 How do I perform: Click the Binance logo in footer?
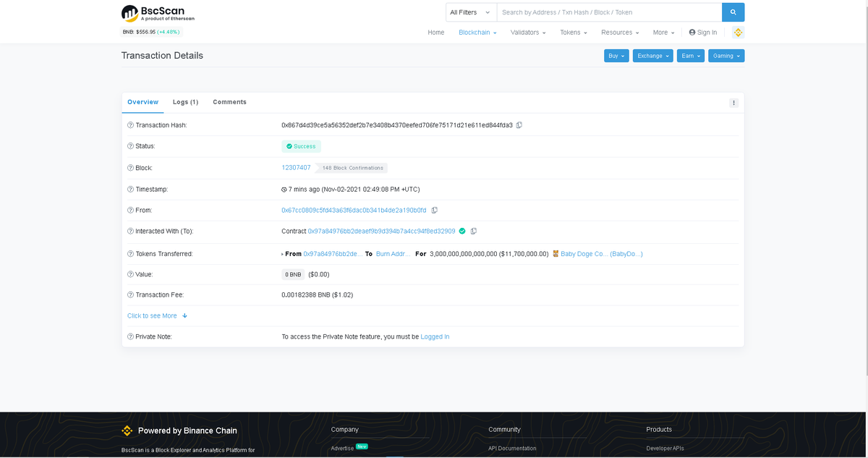click(127, 431)
